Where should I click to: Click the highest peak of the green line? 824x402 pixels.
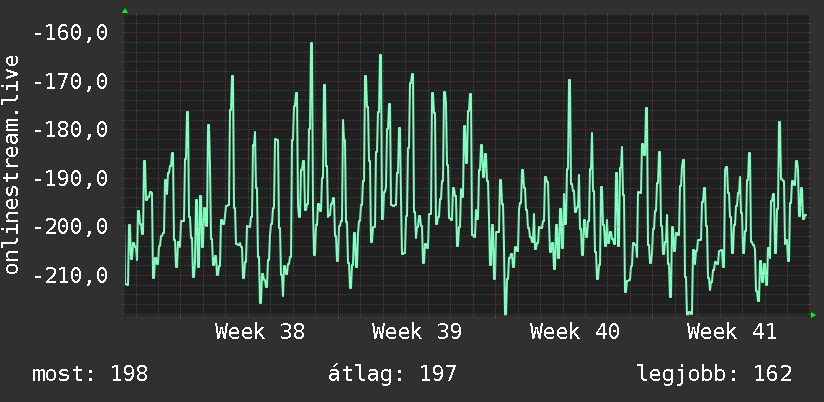[x=311, y=44]
